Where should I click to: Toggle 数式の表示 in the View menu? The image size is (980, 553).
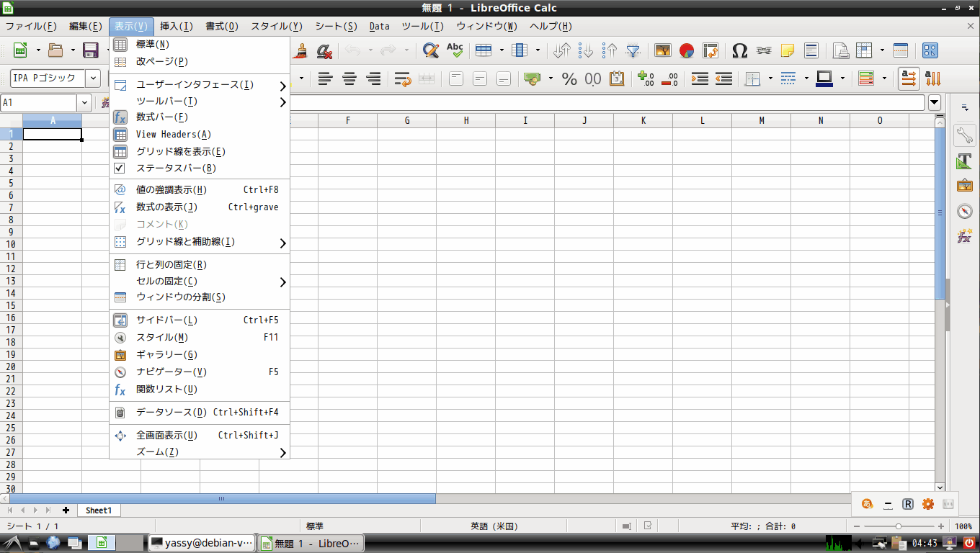[x=200, y=207]
